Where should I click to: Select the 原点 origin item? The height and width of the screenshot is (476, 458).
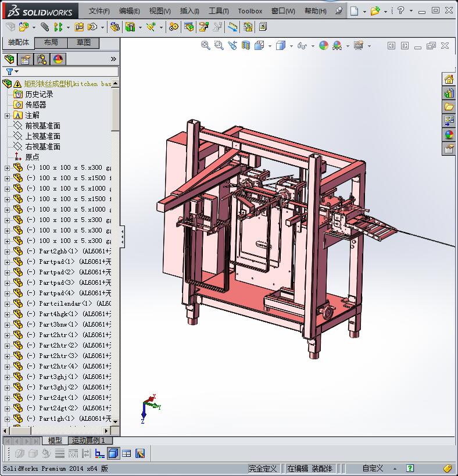click(x=32, y=158)
